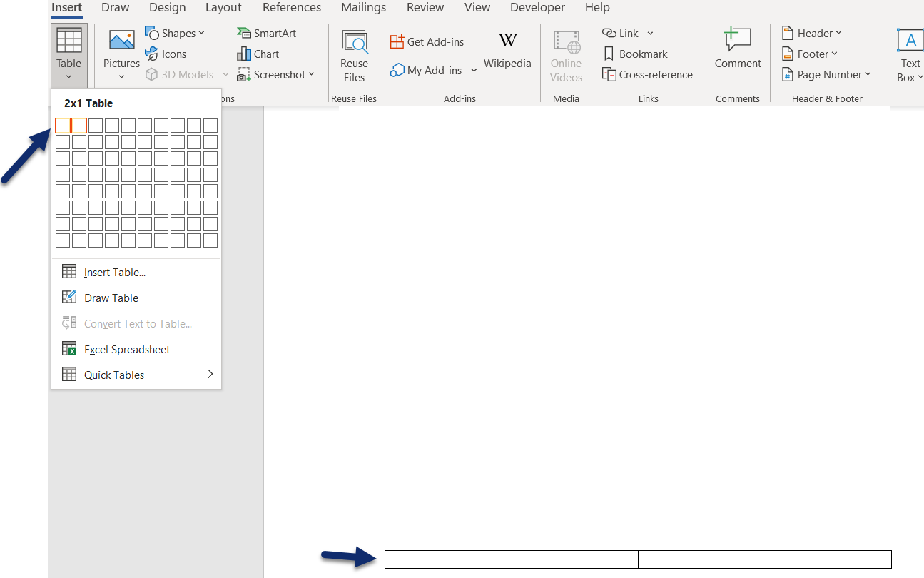
Task: Open the My Add-ins dropdown arrow
Action: pyautogui.click(x=474, y=71)
